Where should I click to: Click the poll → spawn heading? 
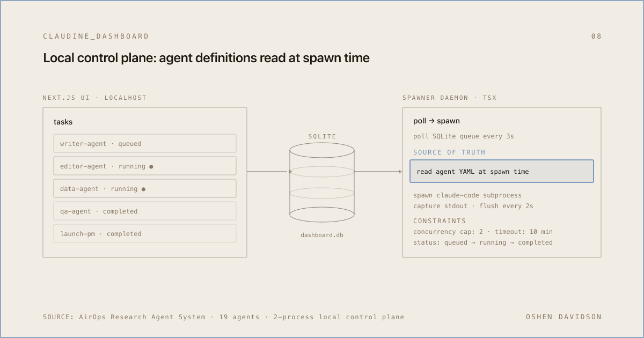[436, 121]
